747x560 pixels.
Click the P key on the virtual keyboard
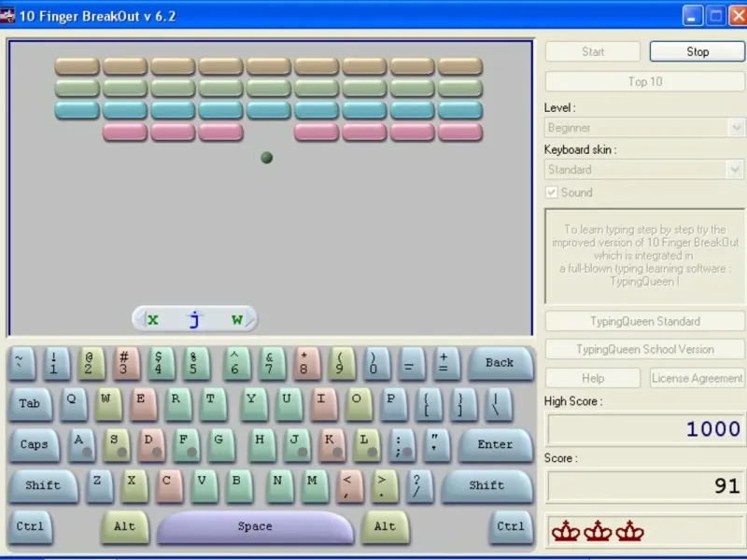point(393,405)
